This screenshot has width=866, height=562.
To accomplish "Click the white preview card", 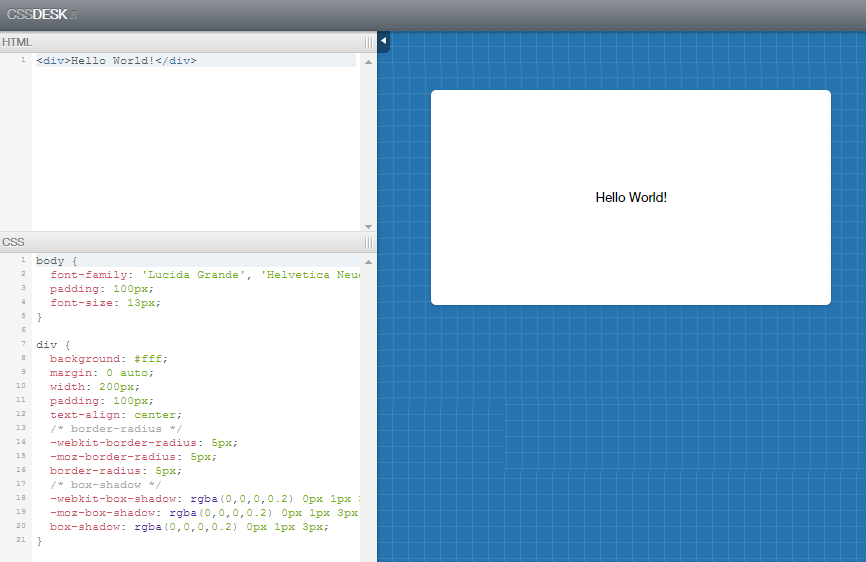I will tap(631, 197).
